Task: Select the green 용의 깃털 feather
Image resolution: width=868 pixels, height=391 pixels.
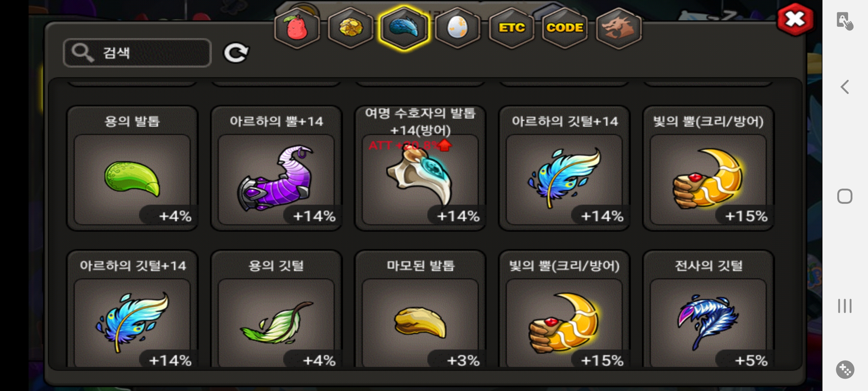Action: point(276,309)
